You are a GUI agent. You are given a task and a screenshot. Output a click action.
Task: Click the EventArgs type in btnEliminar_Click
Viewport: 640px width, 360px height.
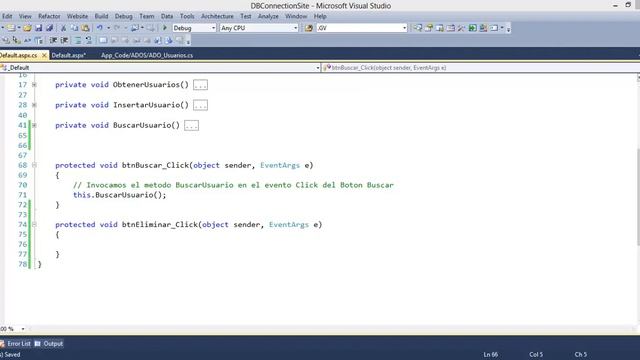(289, 224)
